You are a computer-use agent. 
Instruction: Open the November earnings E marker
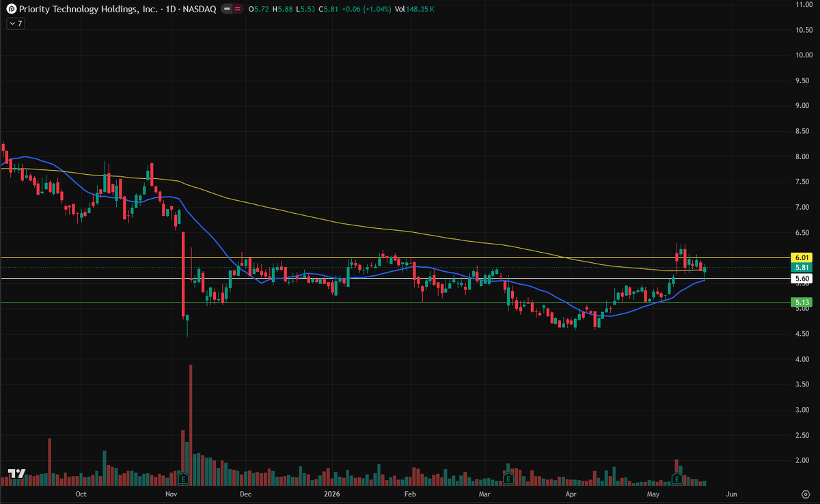pyautogui.click(x=183, y=478)
